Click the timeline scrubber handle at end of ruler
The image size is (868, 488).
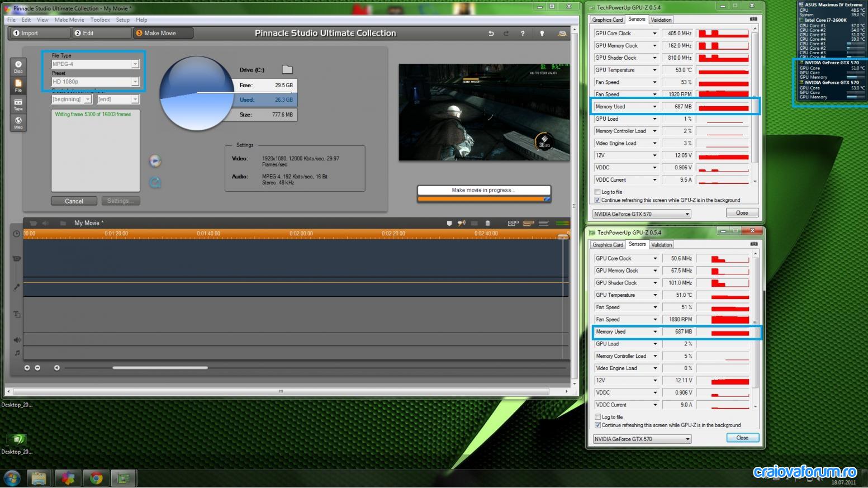(x=563, y=236)
